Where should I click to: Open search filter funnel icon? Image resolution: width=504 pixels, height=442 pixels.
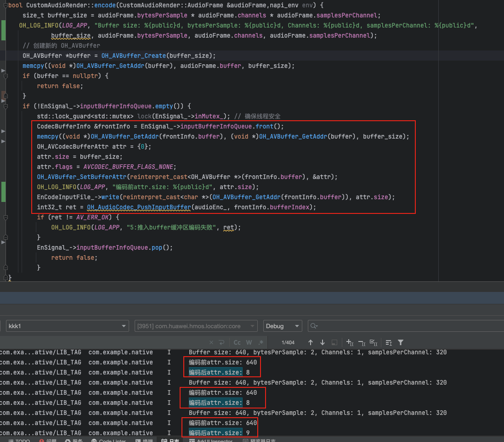pyautogui.click(x=401, y=342)
